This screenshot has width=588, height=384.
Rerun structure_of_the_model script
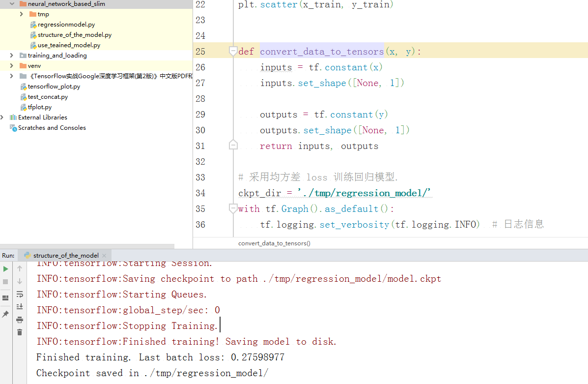[5, 268]
